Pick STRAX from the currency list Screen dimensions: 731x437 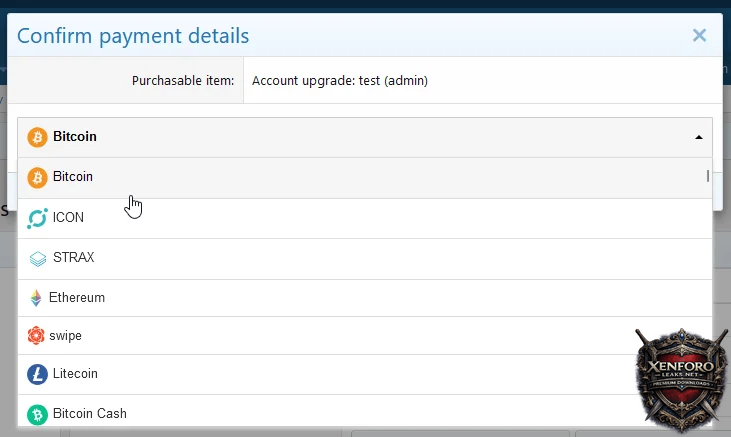(73, 258)
